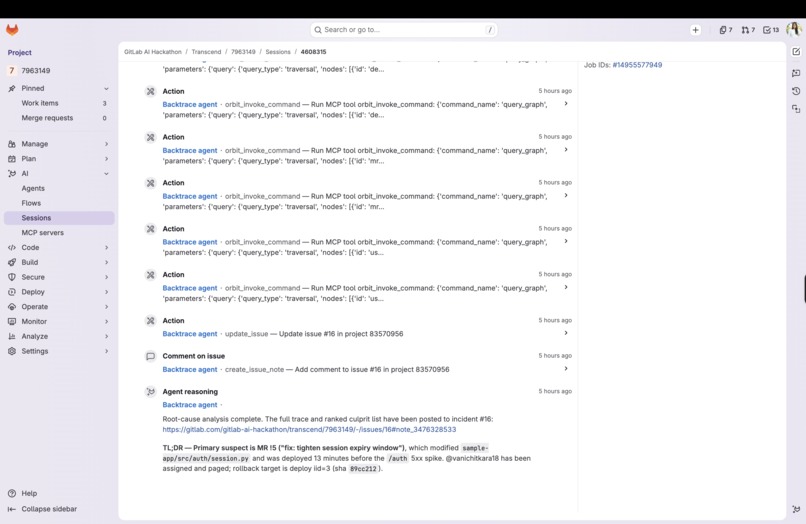Viewport: 806px width, 524px height.
Task: Expand the create_issue_note comment row chevron
Action: 566,369
